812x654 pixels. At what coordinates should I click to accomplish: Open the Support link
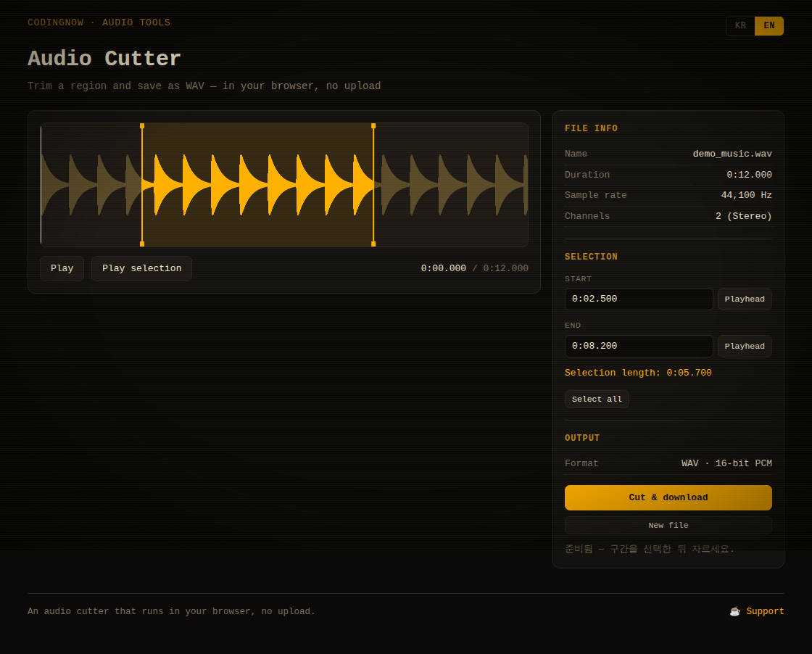[765, 611]
